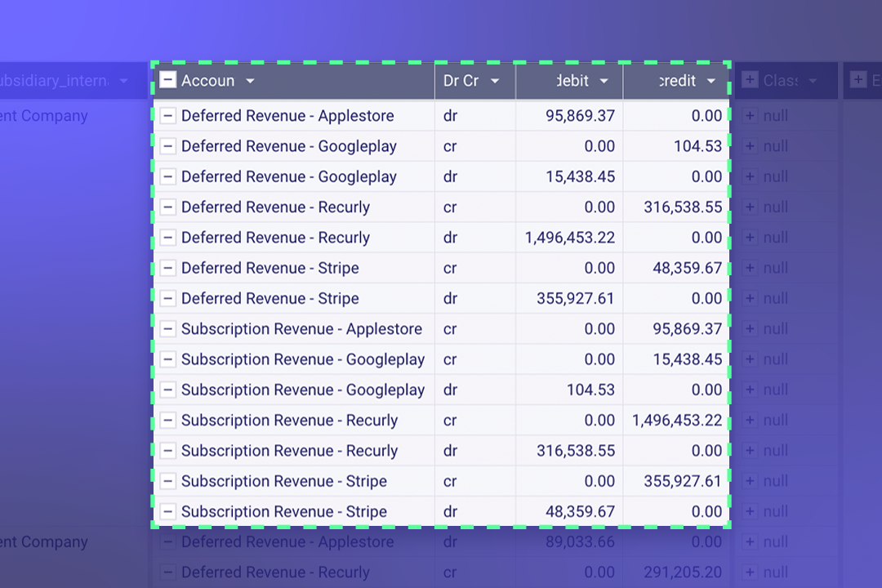The image size is (882, 588).
Task: Collapse the Deferred Revenue - Stripe cr row
Action: pyautogui.click(x=167, y=268)
